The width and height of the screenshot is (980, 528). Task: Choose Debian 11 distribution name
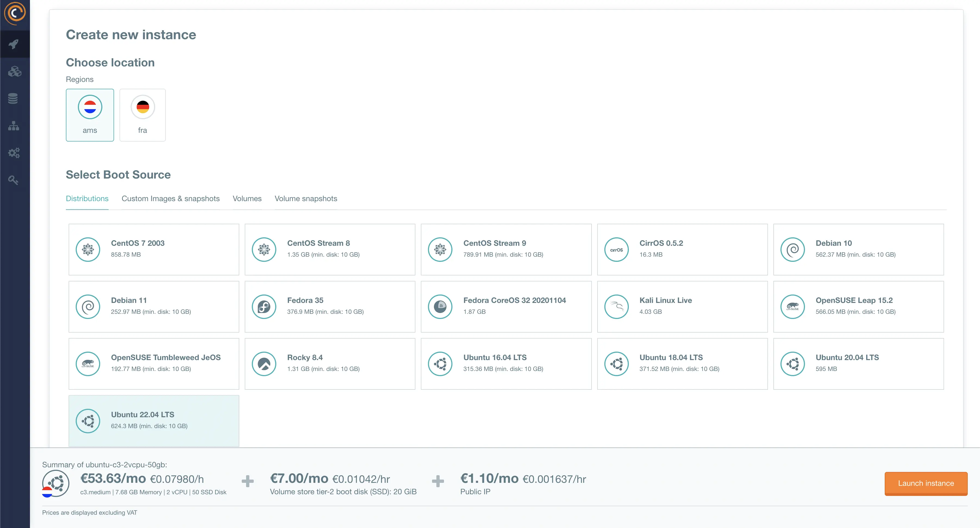click(129, 300)
